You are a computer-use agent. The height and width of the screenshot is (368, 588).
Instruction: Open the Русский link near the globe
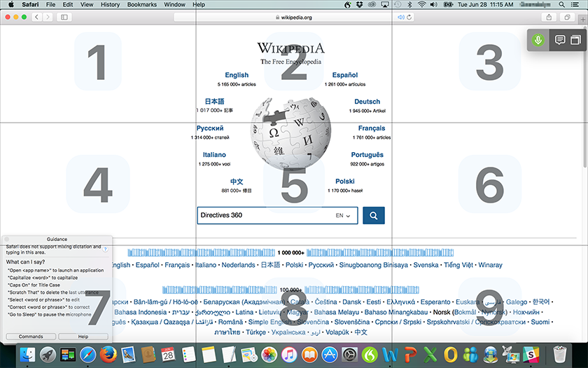(x=210, y=128)
